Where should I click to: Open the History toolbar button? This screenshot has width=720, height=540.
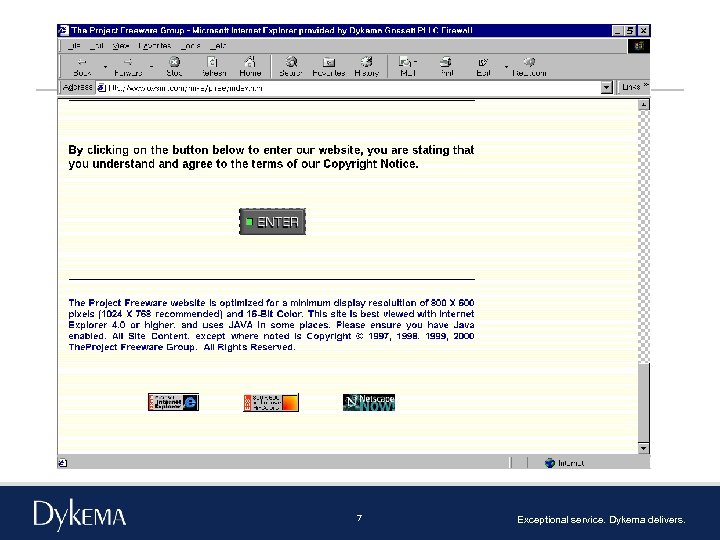pyautogui.click(x=366, y=67)
